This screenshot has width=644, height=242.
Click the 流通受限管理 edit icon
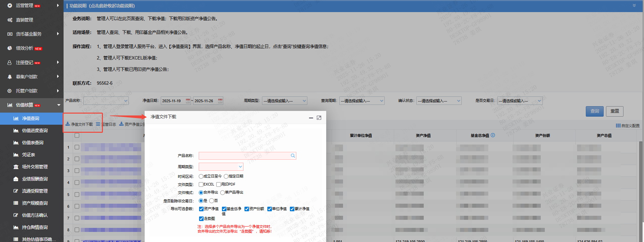(x=16, y=191)
